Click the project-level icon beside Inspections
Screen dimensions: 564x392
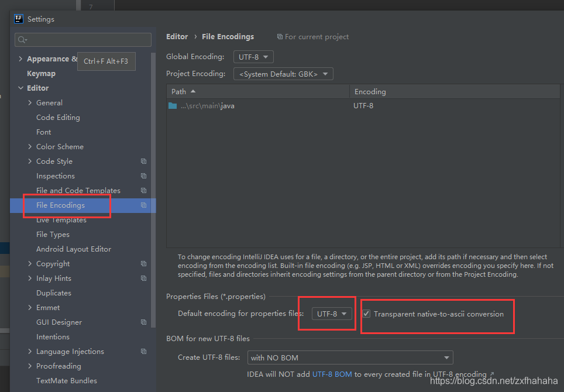tap(143, 176)
